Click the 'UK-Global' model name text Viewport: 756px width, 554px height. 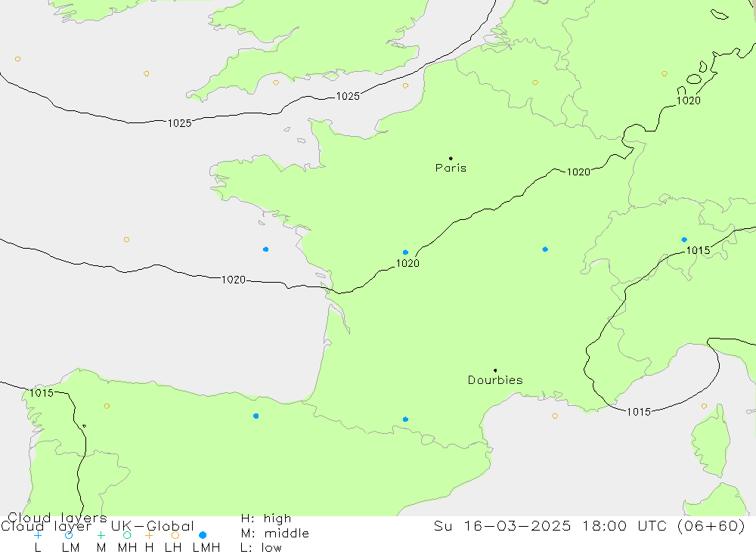[x=153, y=526]
